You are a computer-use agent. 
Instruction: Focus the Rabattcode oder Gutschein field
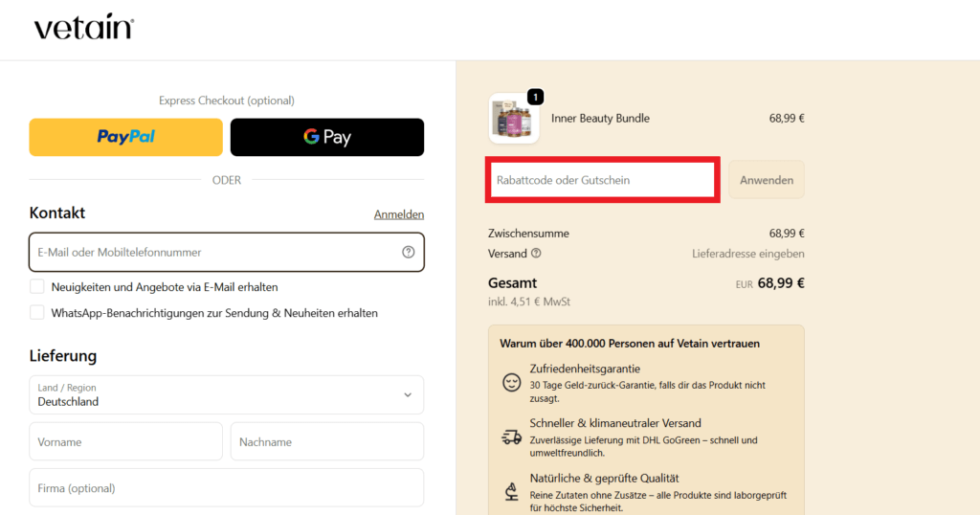(x=603, y=180)
